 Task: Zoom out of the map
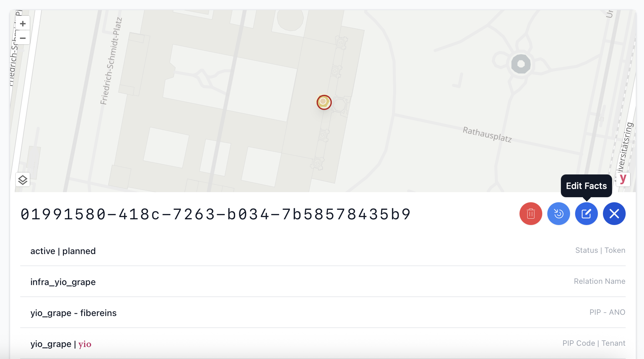(x=23, y=38)
